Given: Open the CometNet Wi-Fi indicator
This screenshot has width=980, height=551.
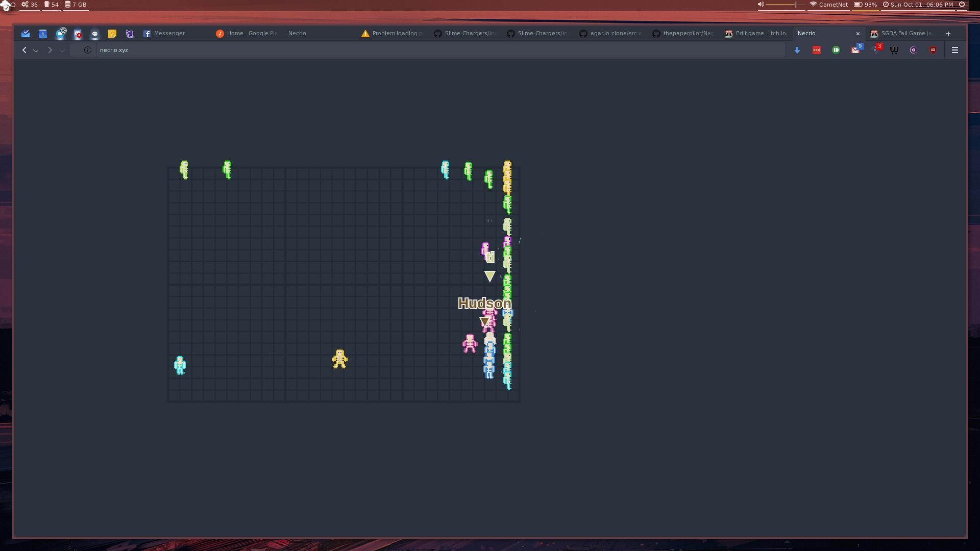Looking at the screenshot, I should coord(828,5).
